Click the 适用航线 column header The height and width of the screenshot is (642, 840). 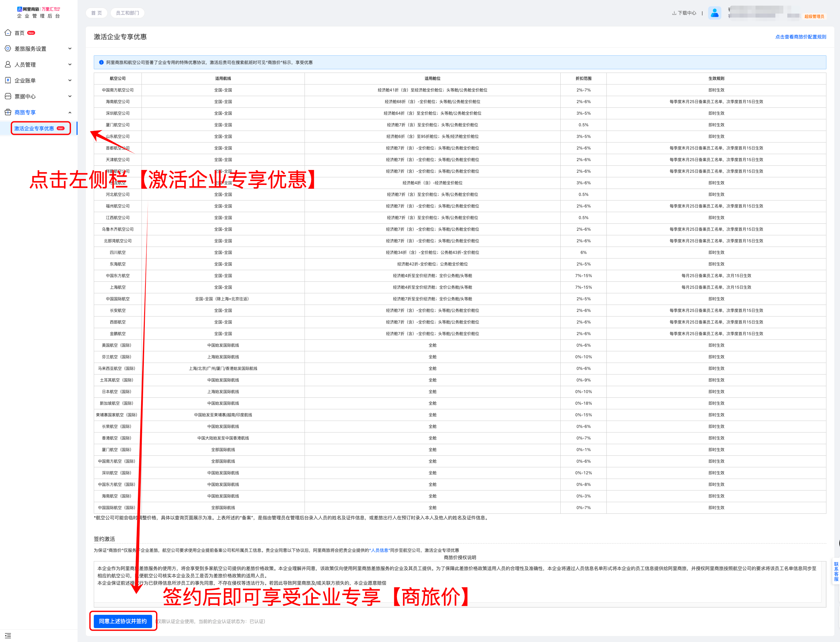(x=223, y=78)
